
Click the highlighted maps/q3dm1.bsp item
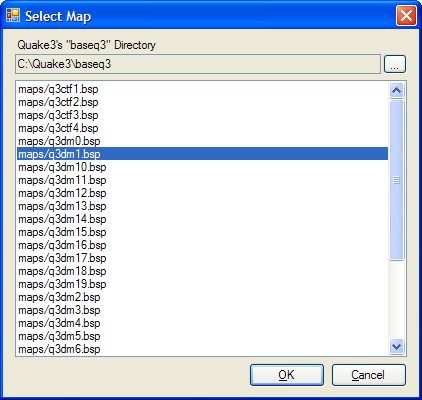coord(202,154)
